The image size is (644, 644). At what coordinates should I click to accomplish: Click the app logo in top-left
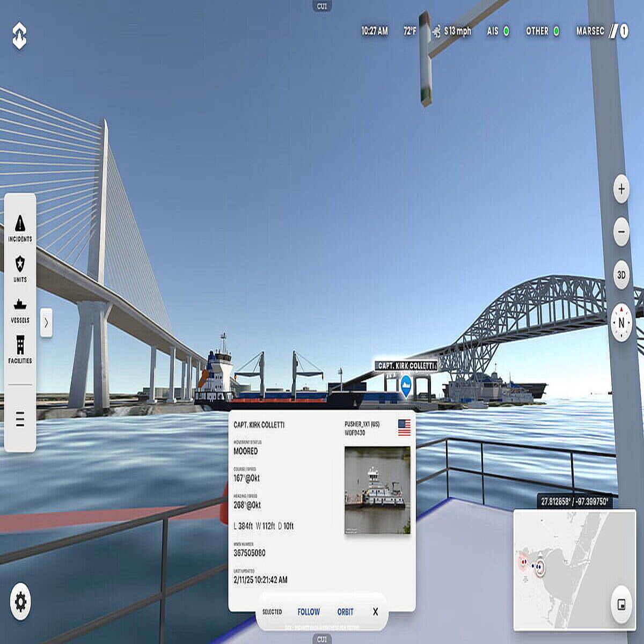point(19,36)
